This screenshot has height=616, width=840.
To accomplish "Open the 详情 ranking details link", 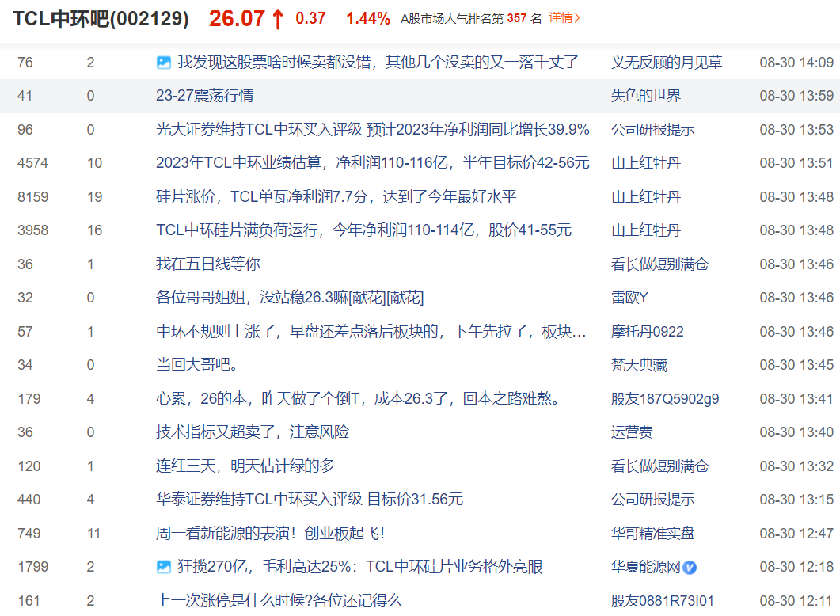I will tap(564, 17).
